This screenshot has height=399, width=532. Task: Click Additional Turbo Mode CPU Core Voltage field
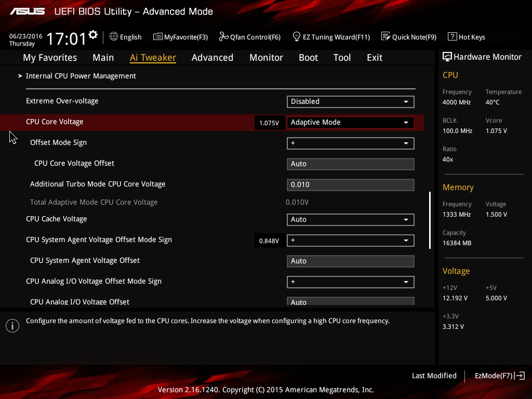(351, 184)
